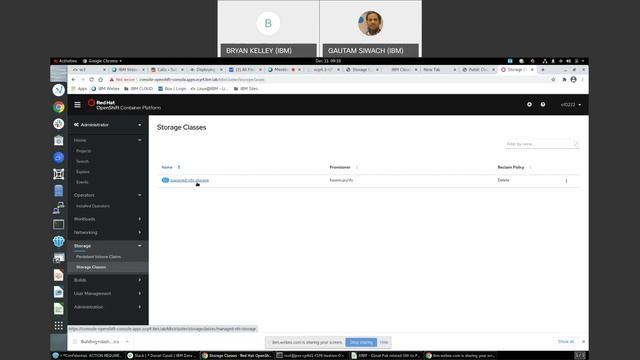Click the SC badge icon in table row

click(x=165, y=180)
